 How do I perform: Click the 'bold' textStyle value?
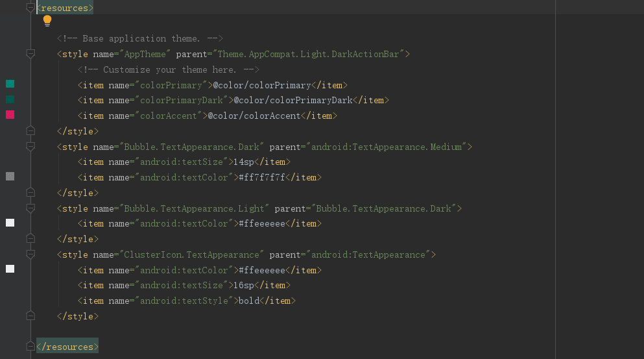coord(249,301)
